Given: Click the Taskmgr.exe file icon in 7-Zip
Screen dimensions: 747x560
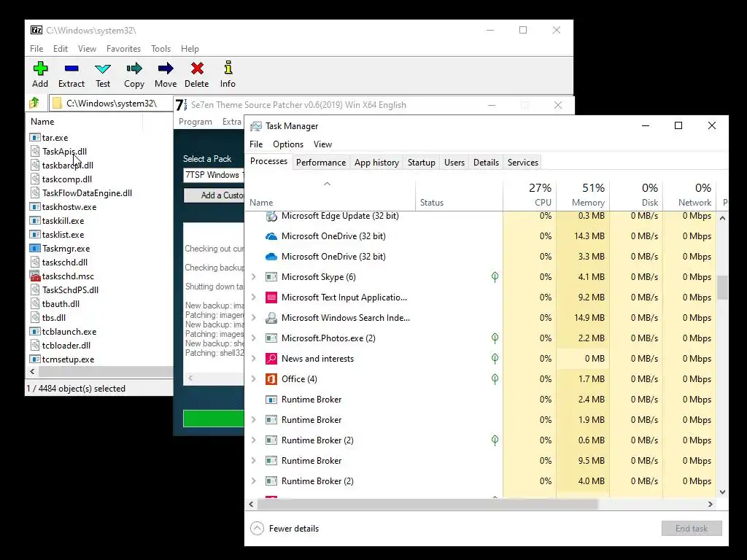Looking at the screenshot, I should click(x=35, y=248).
